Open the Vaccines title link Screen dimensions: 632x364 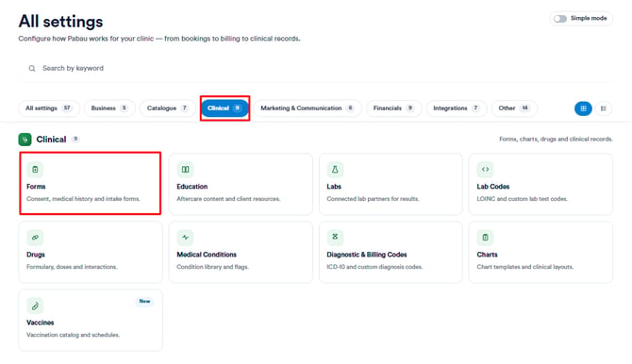(x=40, y=323)
